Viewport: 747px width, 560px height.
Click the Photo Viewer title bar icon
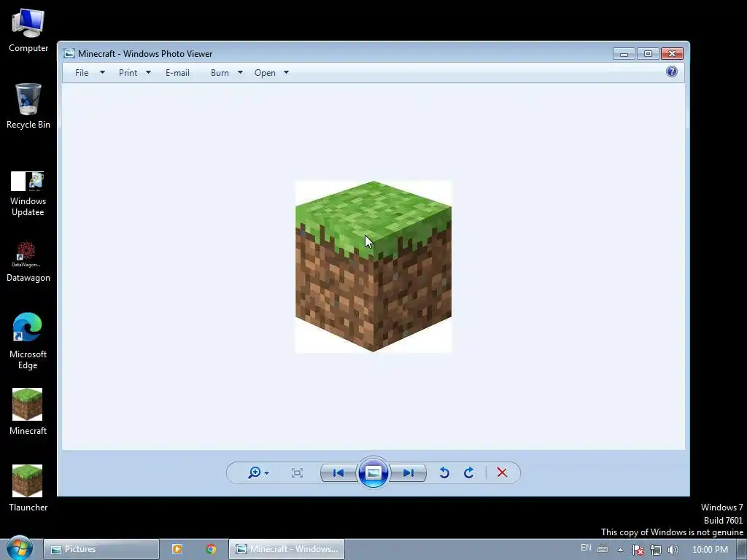click(69, 53)
